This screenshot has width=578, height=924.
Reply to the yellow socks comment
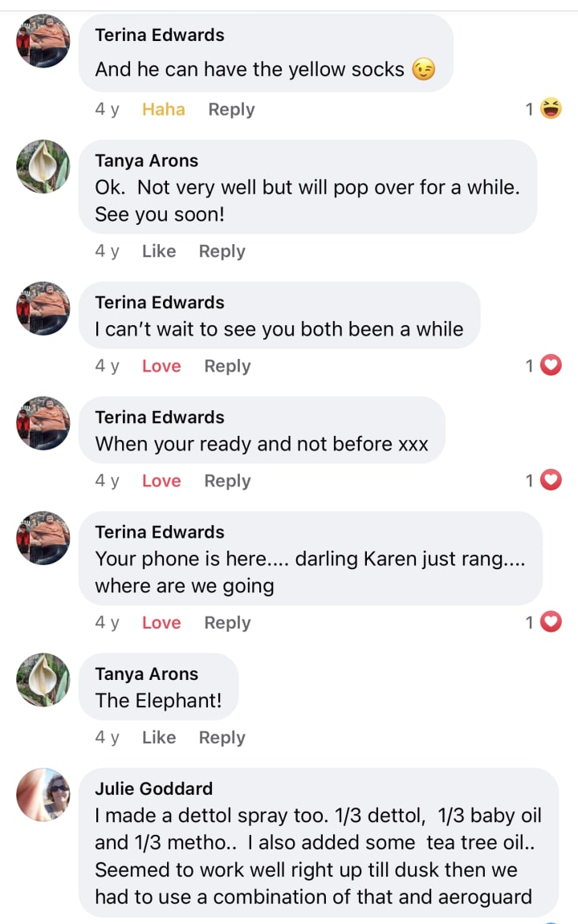tap(231, 110)
